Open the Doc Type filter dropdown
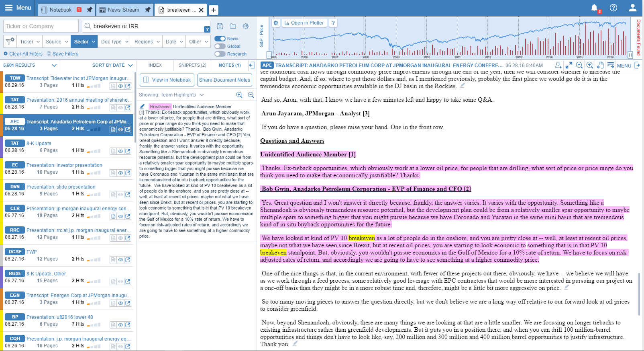Image resolution: width=644 pixels, height=351 pixels. pyautogui.click(x=114, y=41)
